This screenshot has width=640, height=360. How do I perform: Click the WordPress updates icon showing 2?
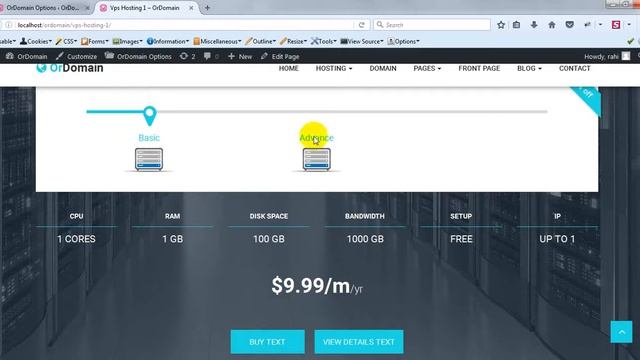point(187,56)
